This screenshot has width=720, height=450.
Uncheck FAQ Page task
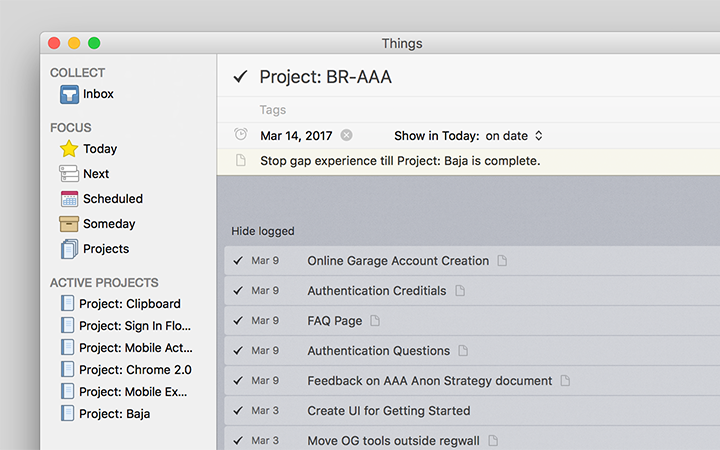coord(238,321)
